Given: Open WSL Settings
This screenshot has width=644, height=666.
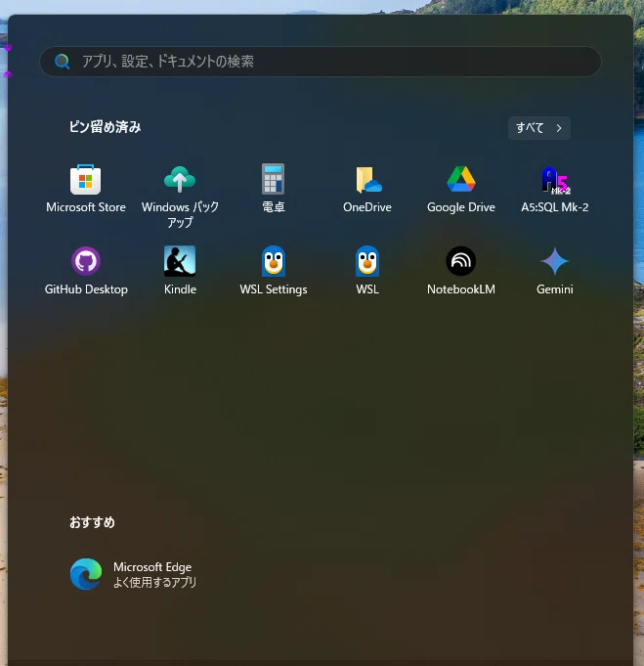Looking at the screenshot, I should point(274,270).
